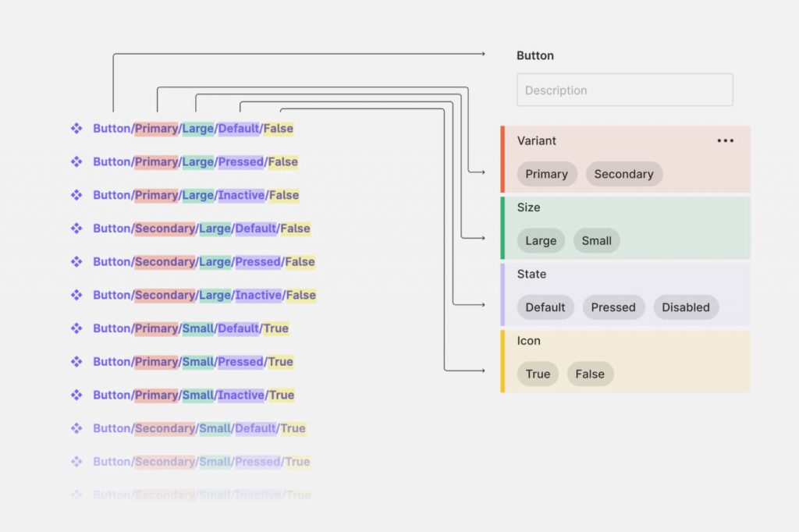Select layer Button/Primary/Small/Pressed/True
Viewport: 799px width, 532px height.
(194, 362)
